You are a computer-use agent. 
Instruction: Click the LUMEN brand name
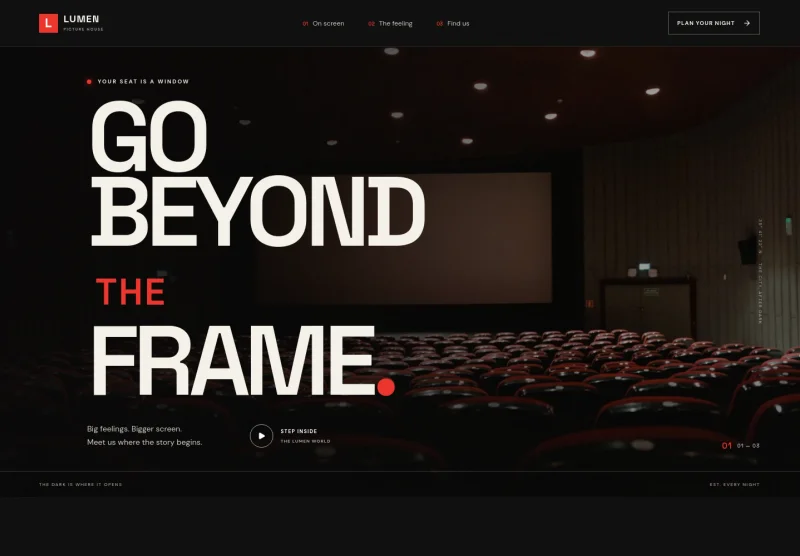click(81, 19)
